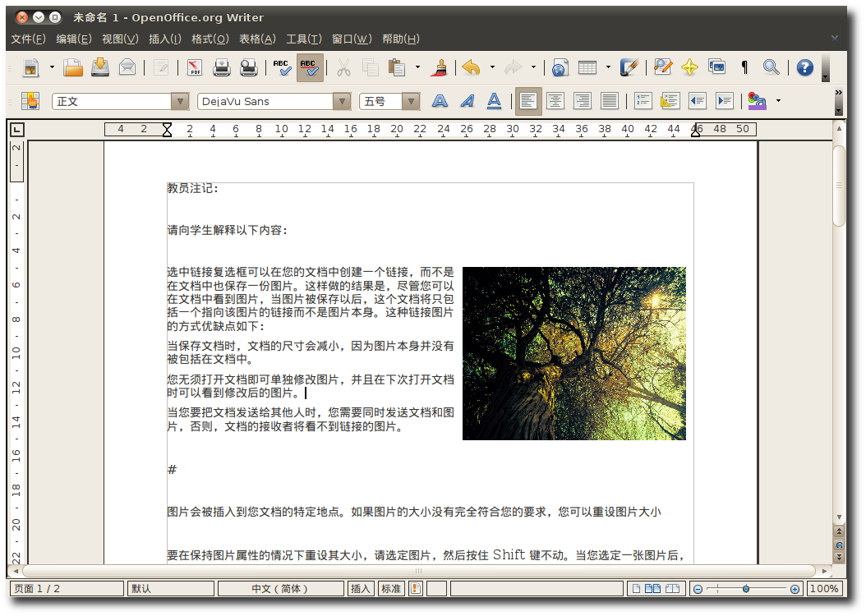
Task: Open the Zoom magnifier icon
Action: pos(771,68)
